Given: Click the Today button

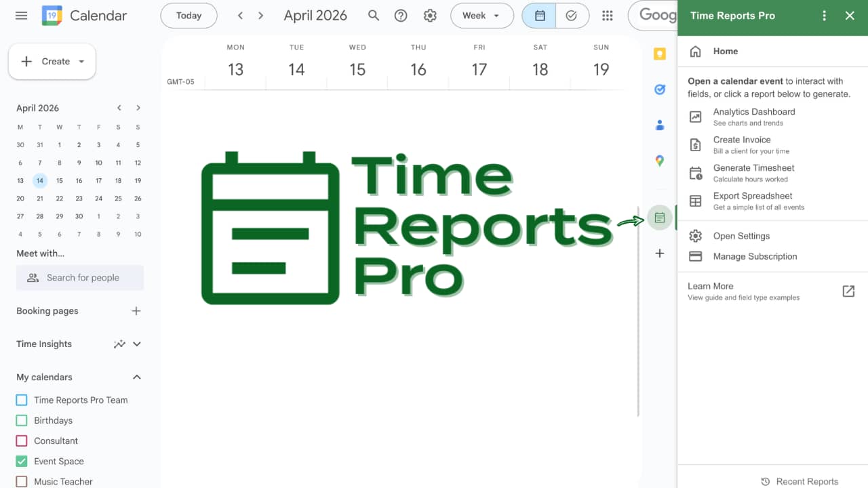Looking at the screenshot, I should 189,16.
